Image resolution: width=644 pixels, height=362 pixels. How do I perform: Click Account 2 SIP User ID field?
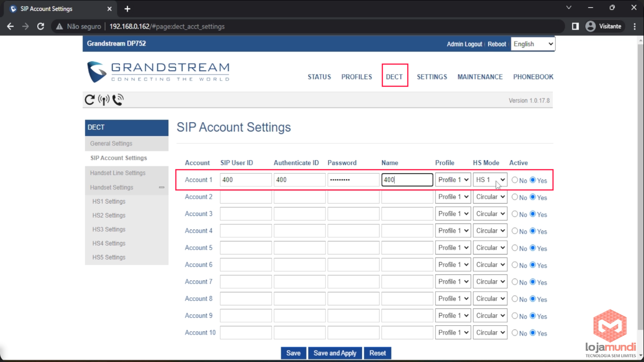point(246,197)
